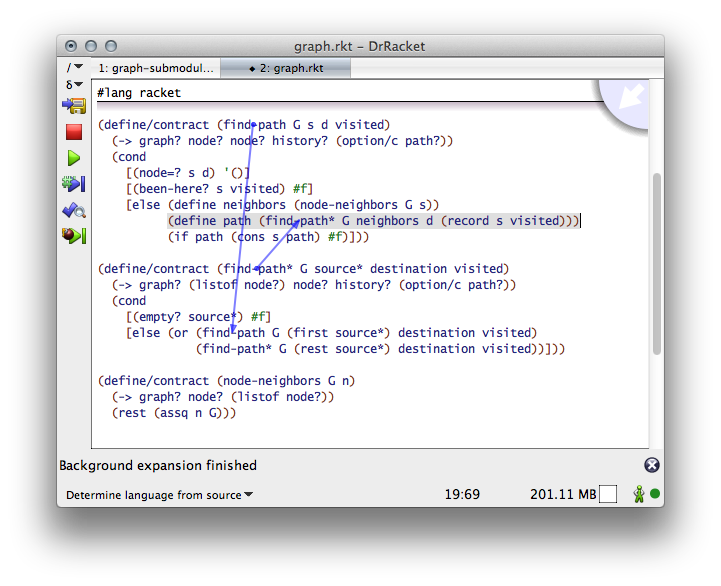The height and width of the screenshot is (586, 721).
Task: Click the running figure status icon
Action: (638, 494)
